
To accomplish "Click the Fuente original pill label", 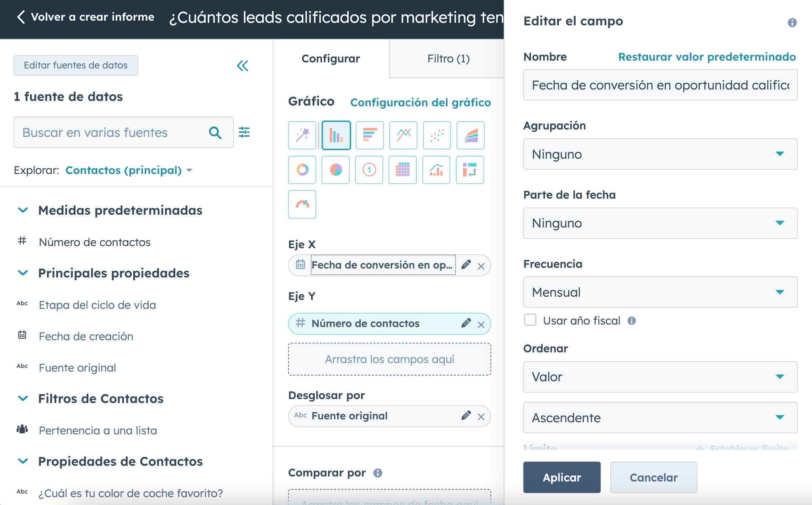I will point(349,416).
